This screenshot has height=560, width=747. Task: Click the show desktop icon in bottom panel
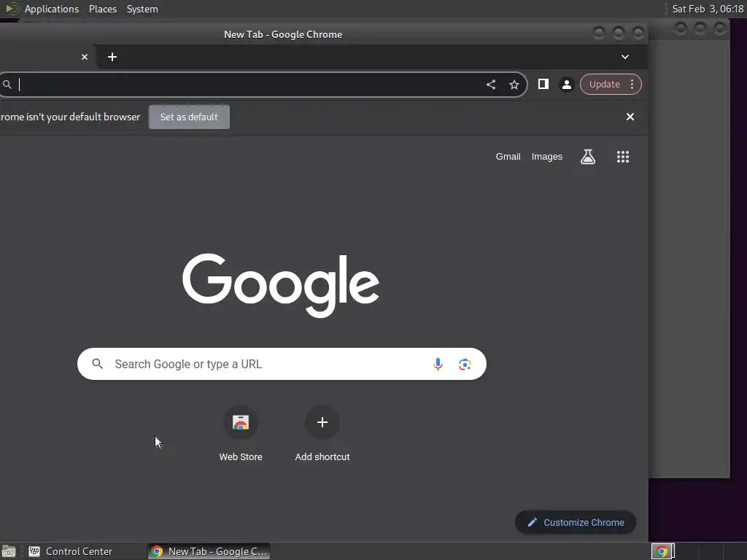click(x=9, y=551)
